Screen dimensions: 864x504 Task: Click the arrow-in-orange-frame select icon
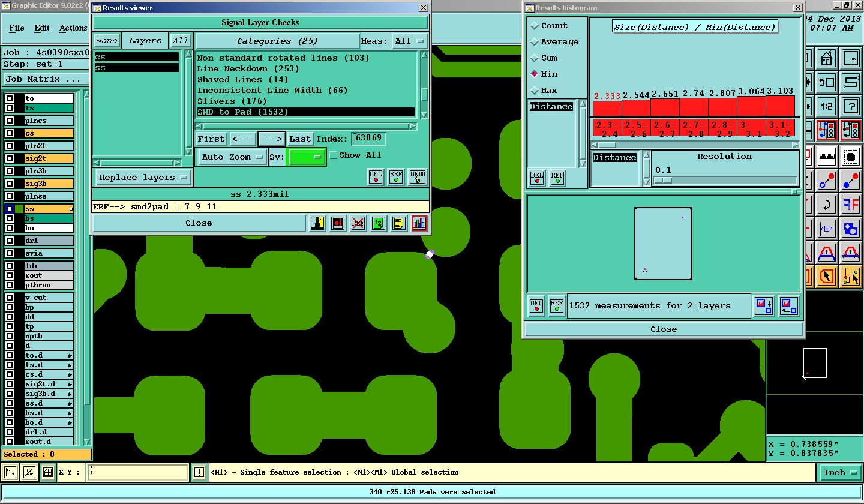click(827, 277)
